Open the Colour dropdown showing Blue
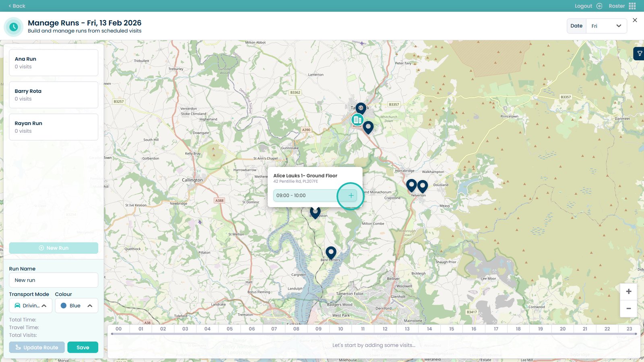Viewport: 644px width, 362px height. tap(76, 306)
